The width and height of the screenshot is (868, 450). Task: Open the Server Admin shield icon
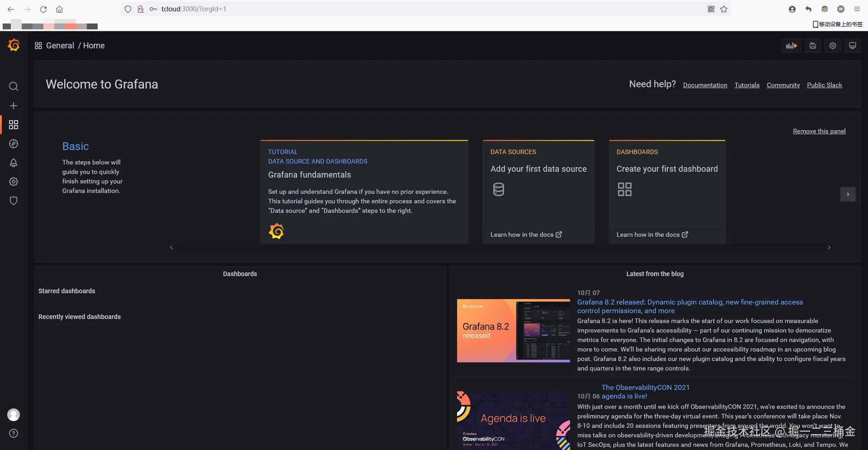[x=14, y=201]
